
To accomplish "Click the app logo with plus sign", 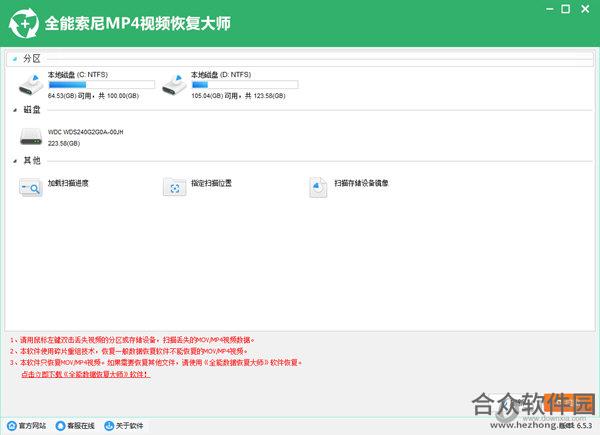I will pos(24,24).
